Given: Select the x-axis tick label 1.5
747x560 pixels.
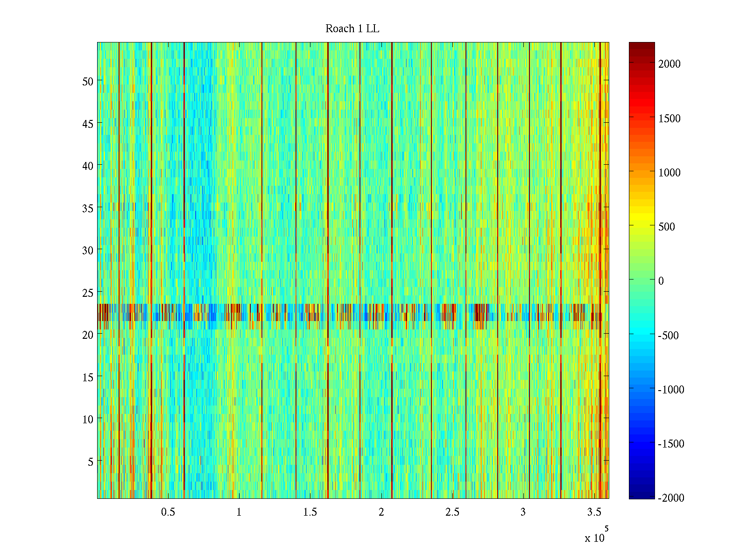Looking at the screenshot, I should pos(310,512).
